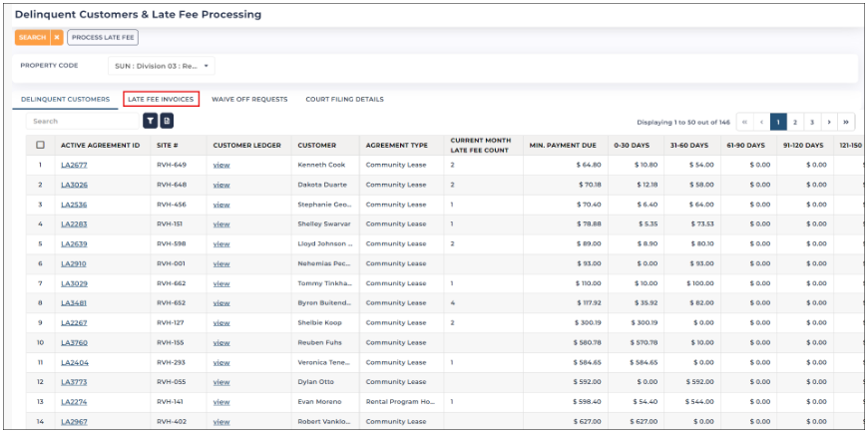View ledger for Shelbie Koop
Viewport: 868px width, 434px height.
[x=221, y=322]
